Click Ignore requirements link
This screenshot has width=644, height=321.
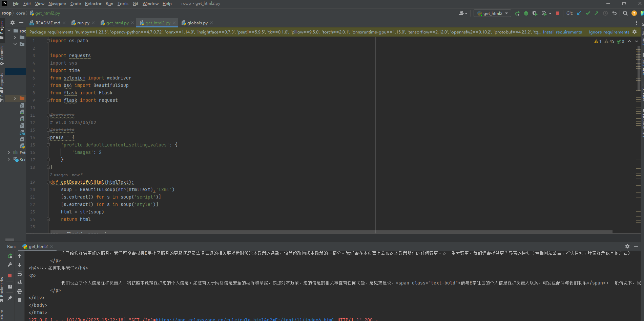[609, 32]
